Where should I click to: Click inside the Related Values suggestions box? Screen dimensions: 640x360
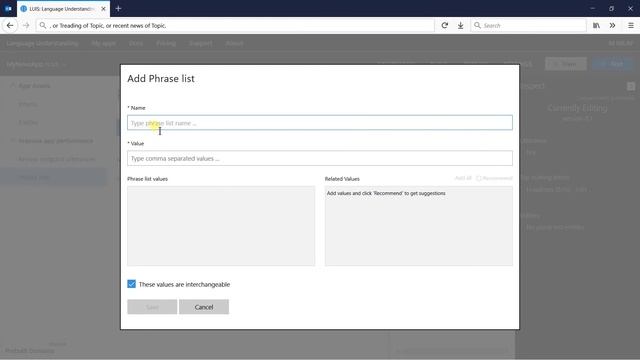[418, 226]
